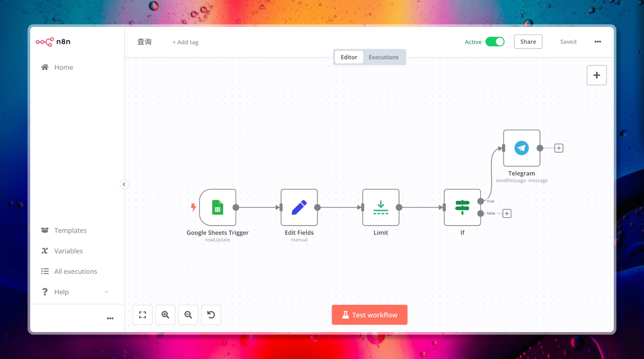The height and width of the screenshot is (359, 644).
Task: Open workflow options three-dots menu
Action: (598, 42)
